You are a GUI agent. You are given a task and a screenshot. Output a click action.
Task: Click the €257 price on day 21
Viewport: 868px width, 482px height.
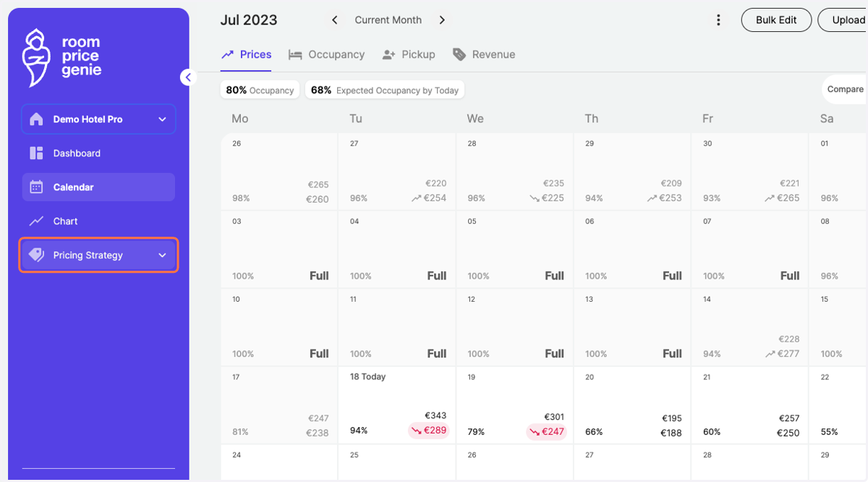(x=789, y=418)
